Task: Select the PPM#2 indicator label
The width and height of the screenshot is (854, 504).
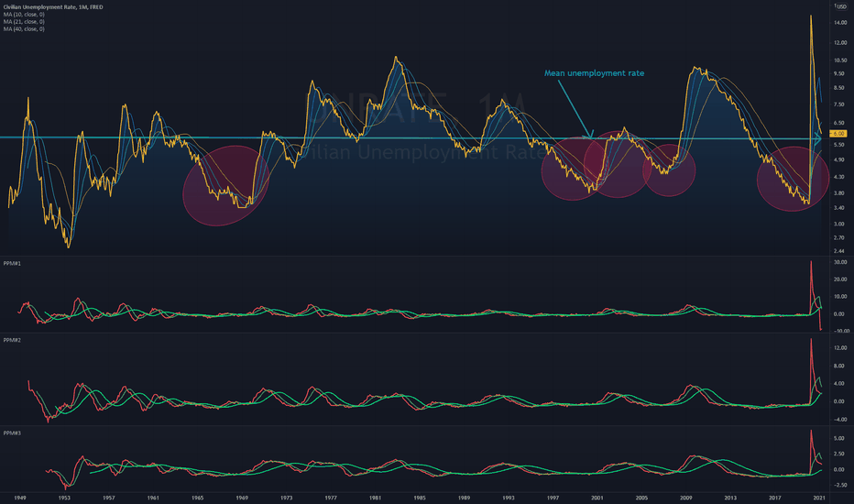Action: 12,340
